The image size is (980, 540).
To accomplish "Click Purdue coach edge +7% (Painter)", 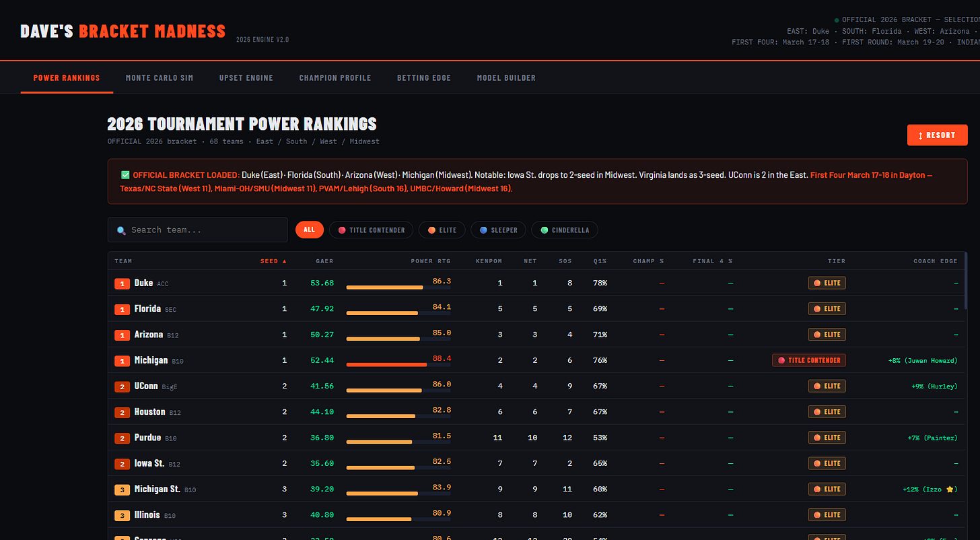I will tap(932, 438).
